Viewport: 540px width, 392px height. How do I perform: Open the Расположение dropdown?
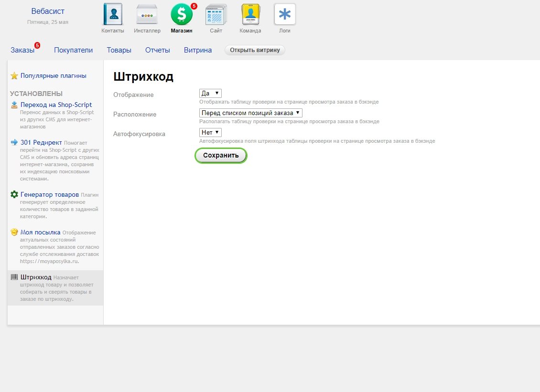251,113
